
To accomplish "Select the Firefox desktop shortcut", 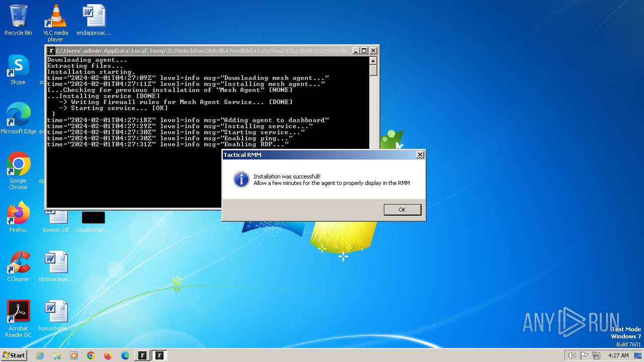I will pos(18,217).
